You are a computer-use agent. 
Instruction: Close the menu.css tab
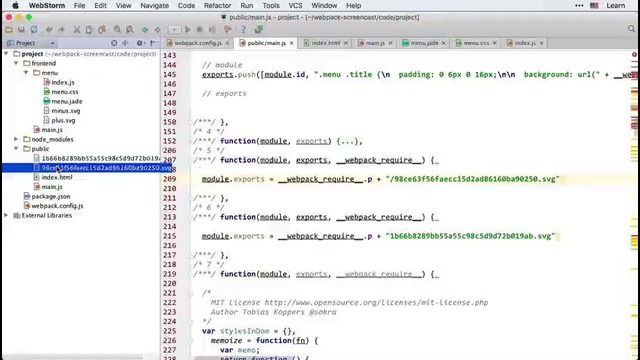[x=495, y=43]
